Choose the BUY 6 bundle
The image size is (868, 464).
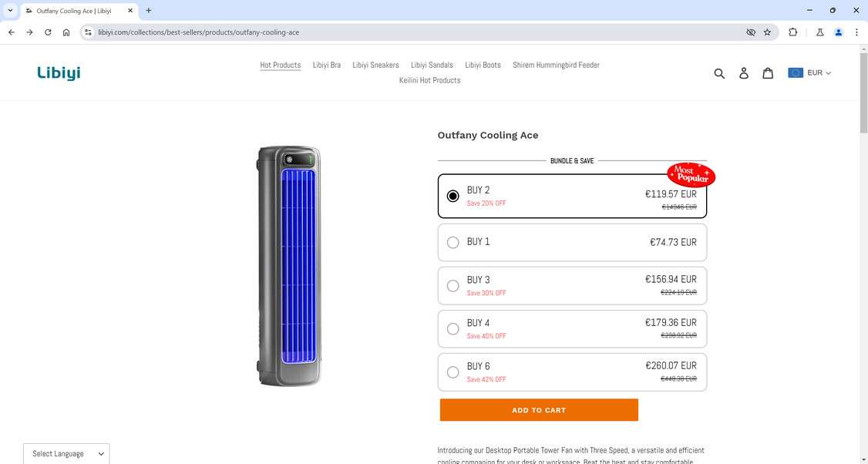453,372
